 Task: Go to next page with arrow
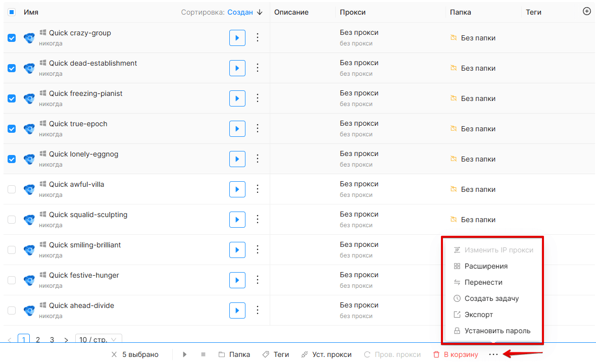[x=66, y=340]
